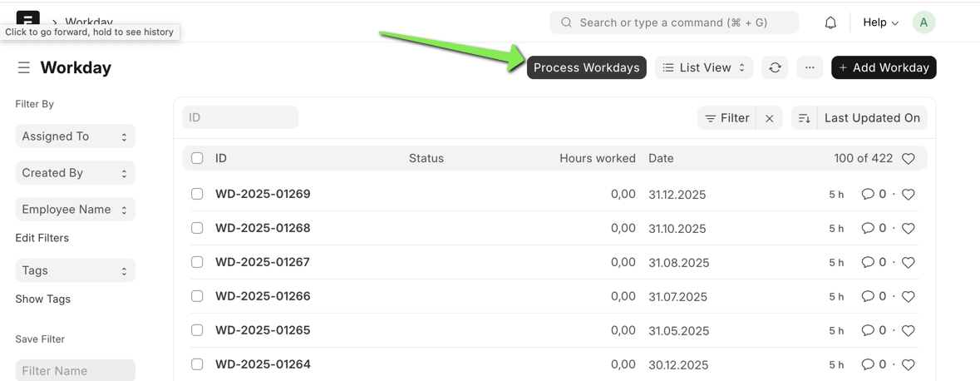Open record WD-2025-01266
The width and height of the screenshot is (980, 381).
point(263,296)
